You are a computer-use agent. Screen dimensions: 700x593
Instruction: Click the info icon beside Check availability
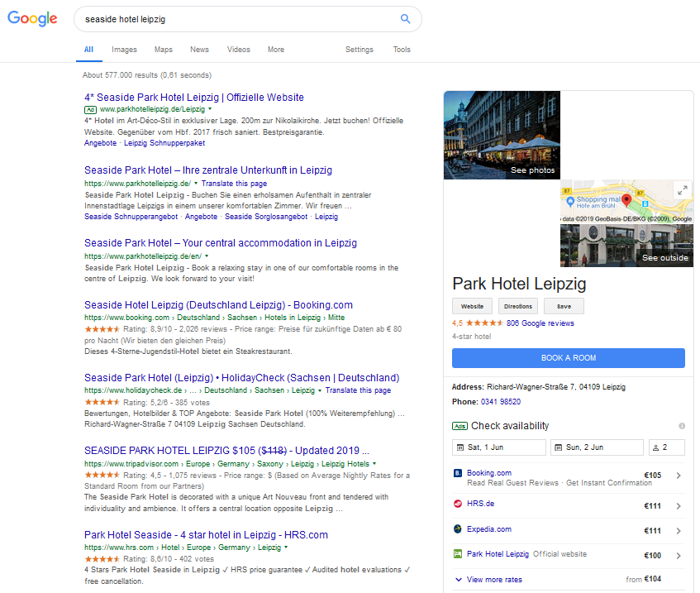tap(682, 426)
